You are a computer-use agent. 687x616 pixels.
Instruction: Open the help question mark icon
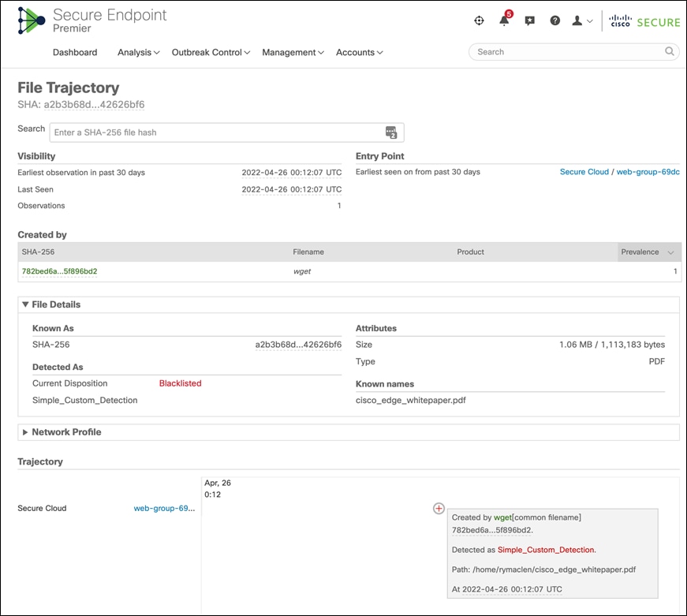tap(555, 21)
